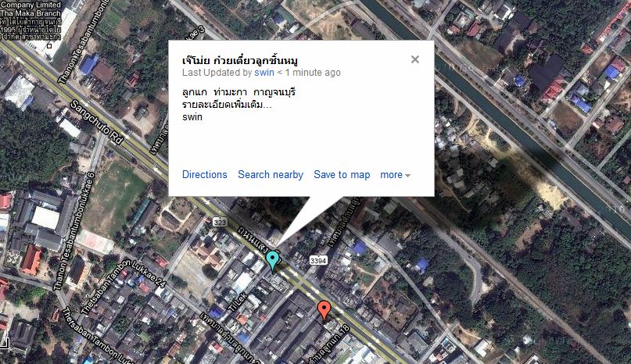Open Directions for this place
Viewport: 631px width, 364px height.
[x=204, y=174]
